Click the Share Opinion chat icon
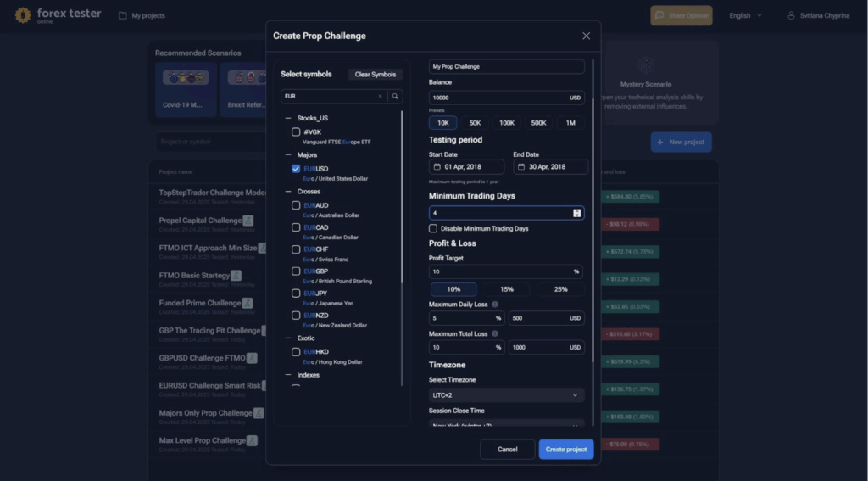 pos(659,15)
